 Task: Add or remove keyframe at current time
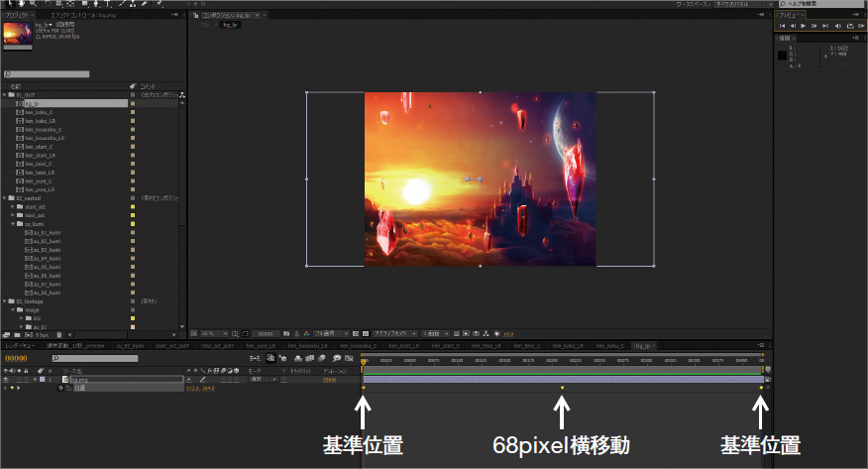click(x=12, y=388)
